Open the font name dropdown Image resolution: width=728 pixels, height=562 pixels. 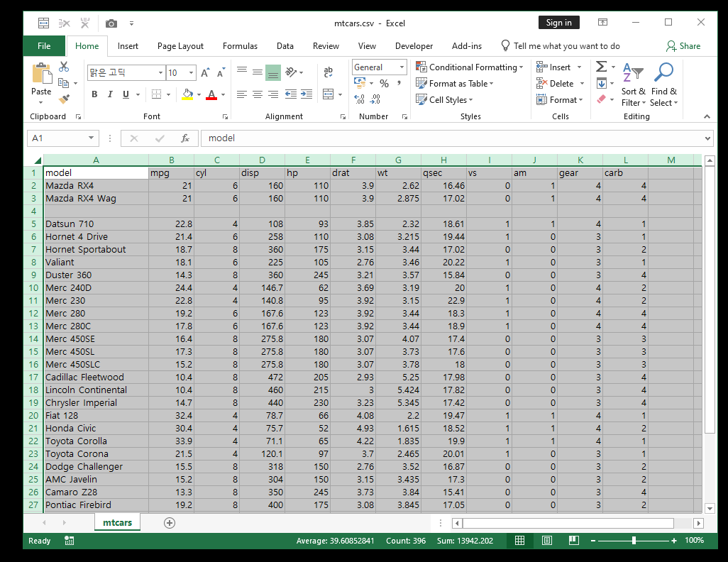[160, 73]
